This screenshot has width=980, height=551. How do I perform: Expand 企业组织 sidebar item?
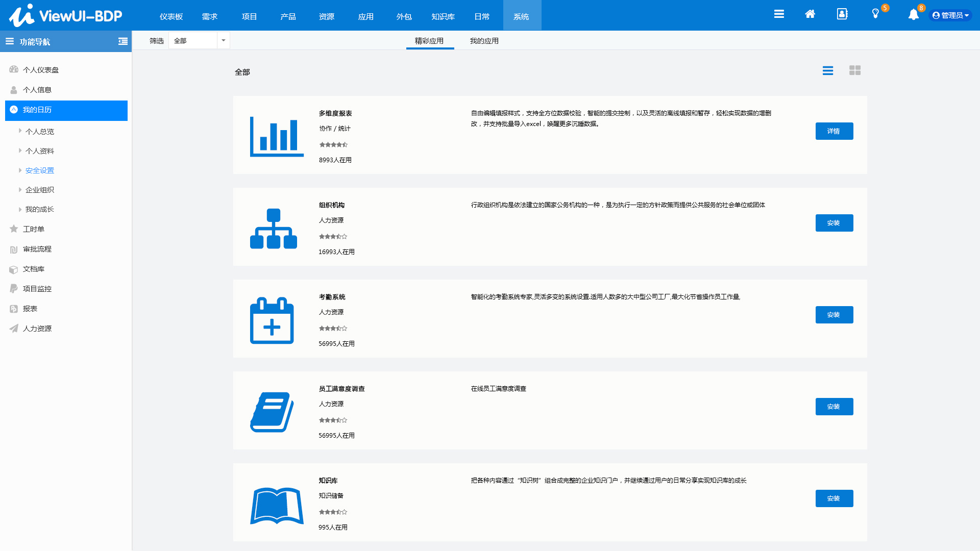pyautogui.click(x=40, y=190)
